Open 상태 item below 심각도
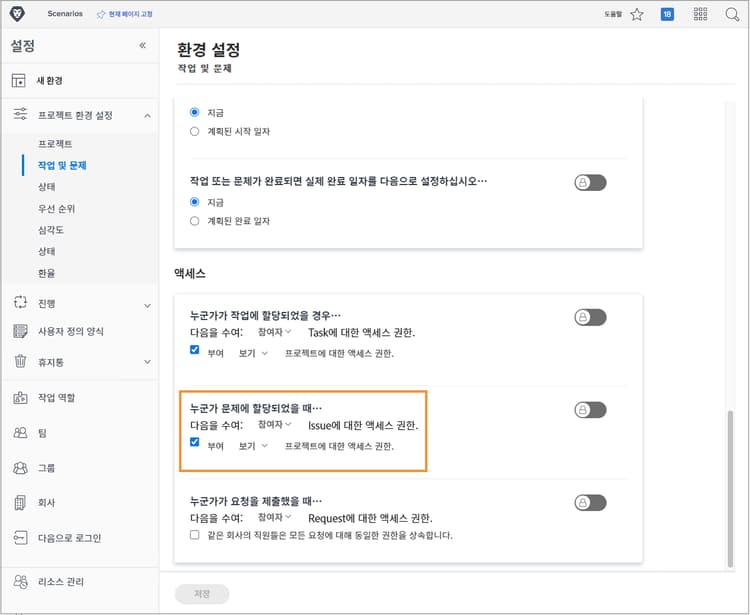Viewport: 750px width, 615px height. [46, 252]
